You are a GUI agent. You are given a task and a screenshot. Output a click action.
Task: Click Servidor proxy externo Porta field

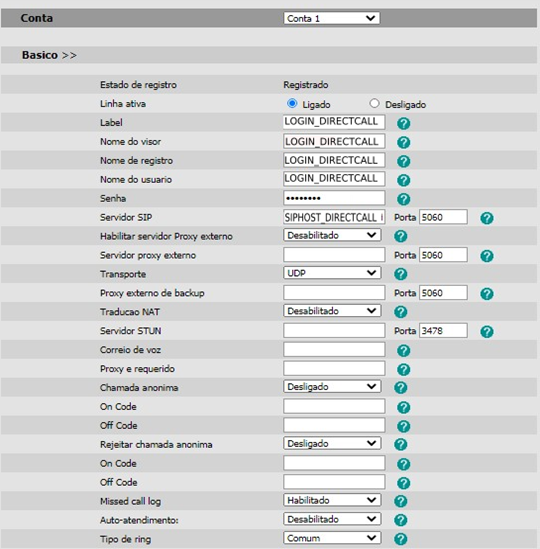coord(443,255)
